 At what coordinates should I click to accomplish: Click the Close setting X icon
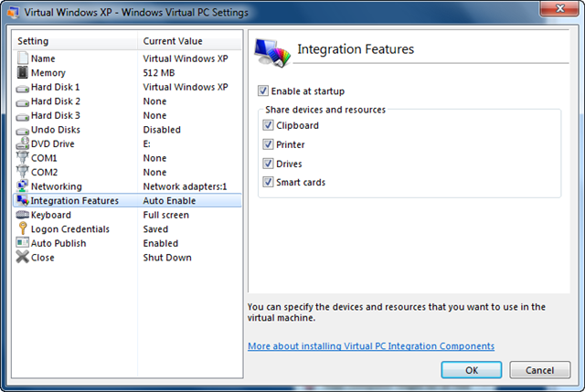[x=22, y=257]
